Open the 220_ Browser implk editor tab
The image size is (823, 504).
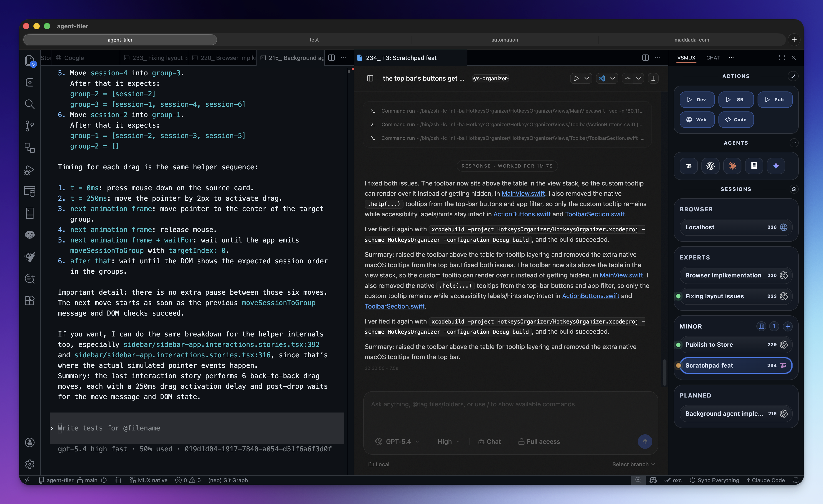222,58
